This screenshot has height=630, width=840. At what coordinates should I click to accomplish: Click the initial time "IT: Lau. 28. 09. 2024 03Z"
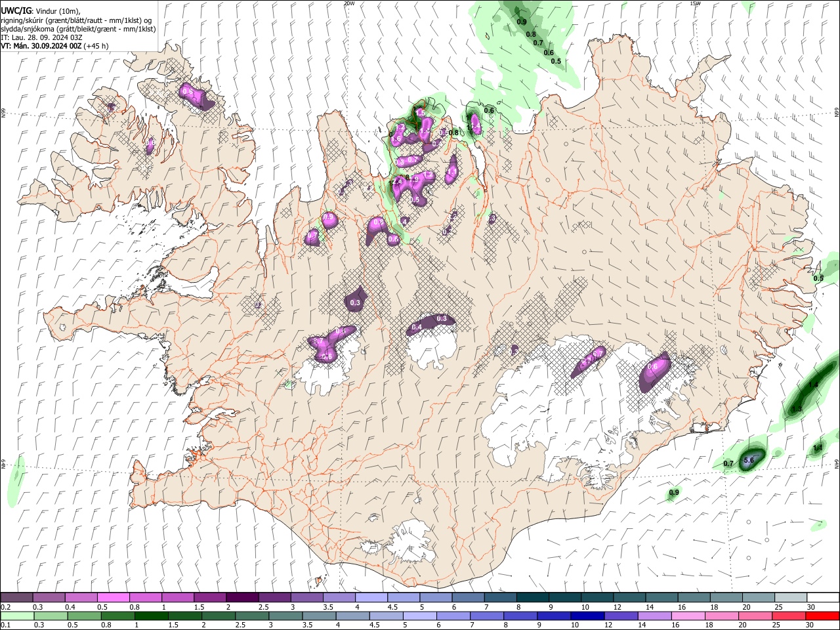[41, 37]
